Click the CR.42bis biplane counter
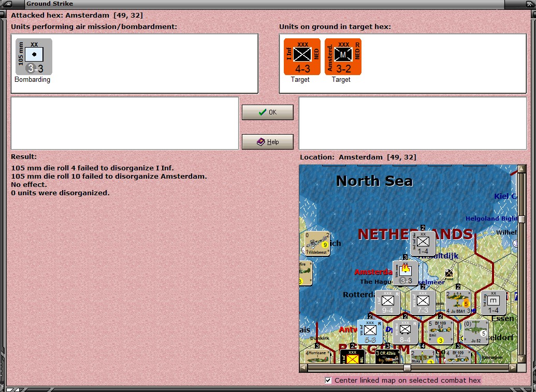 click(x=388, y=356)
